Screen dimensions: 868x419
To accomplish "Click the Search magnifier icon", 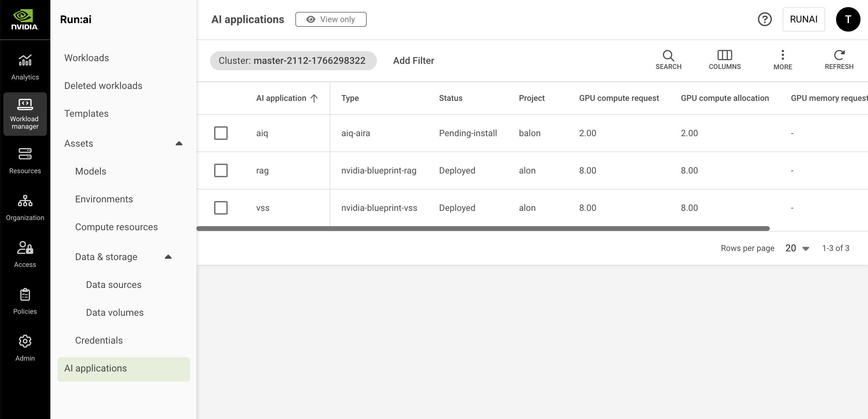I will click(668, 56).
